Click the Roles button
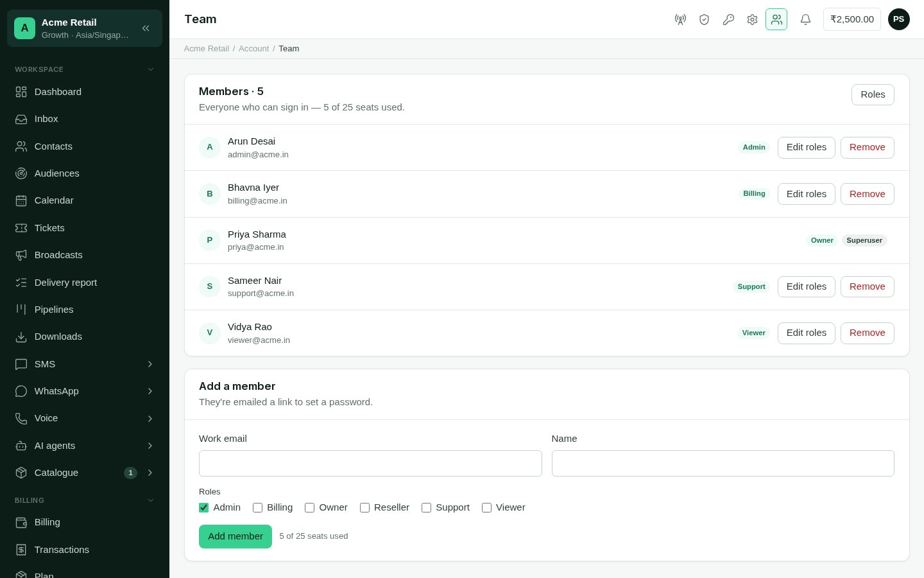The height and width of the screenshot is (578, 924). coord(873,94)
